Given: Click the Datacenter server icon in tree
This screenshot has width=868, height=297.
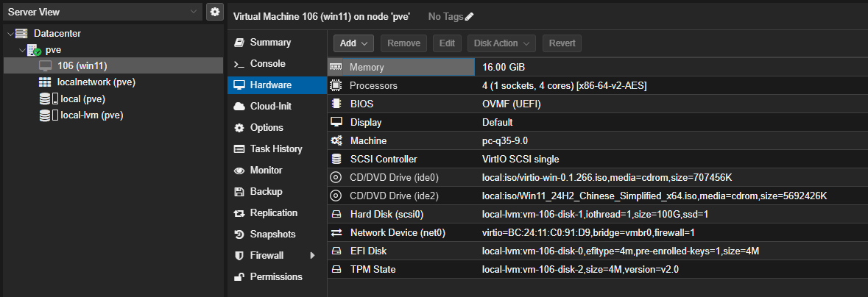Looking at the screenshot, I should click(x=21, y=33).
